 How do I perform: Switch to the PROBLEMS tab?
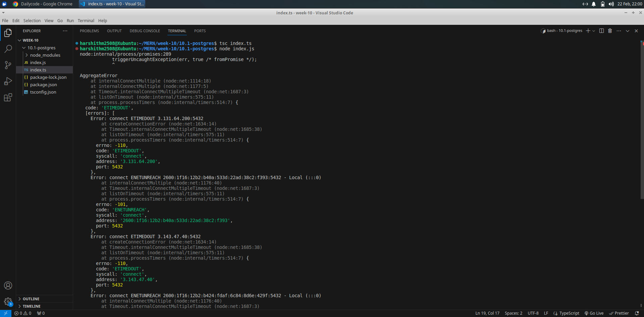(89, 31)
